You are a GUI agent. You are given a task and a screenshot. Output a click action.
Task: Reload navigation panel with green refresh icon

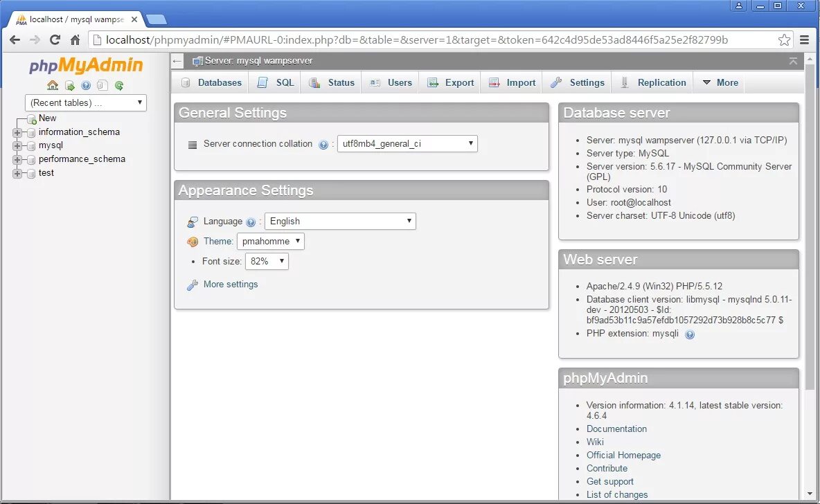pyautogui.click(x=119, y=85)
